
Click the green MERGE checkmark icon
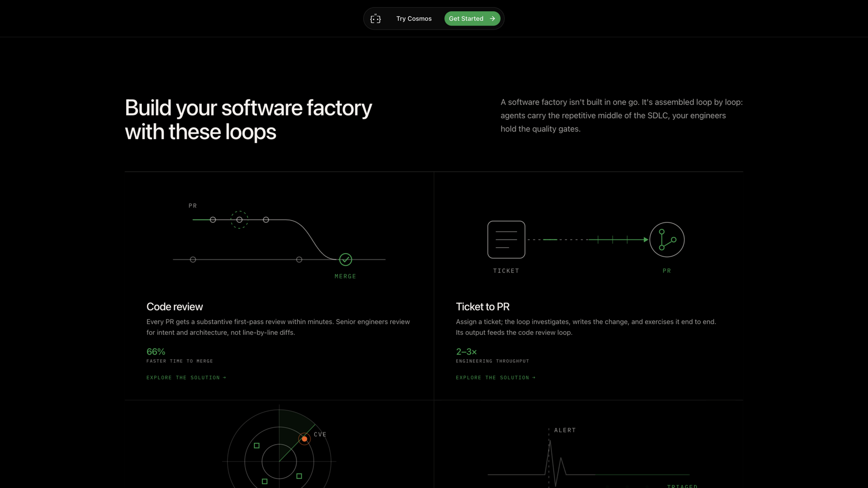[345, 259]
